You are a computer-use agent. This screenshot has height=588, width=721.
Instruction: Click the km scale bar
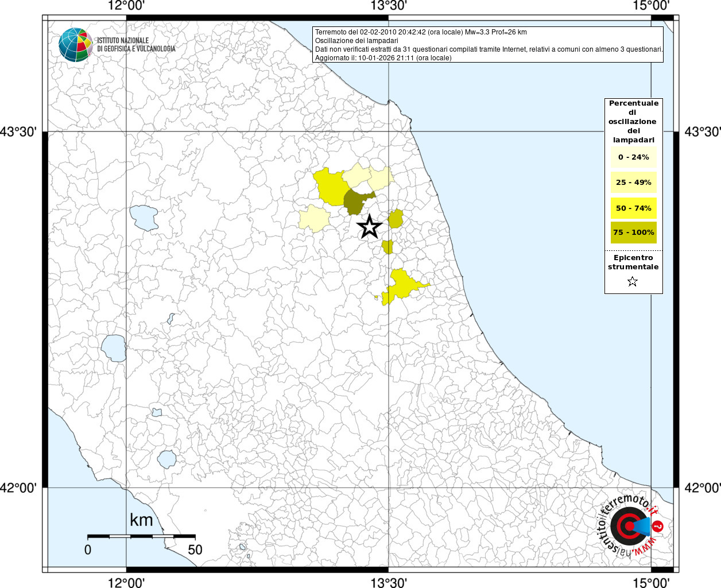141,536
